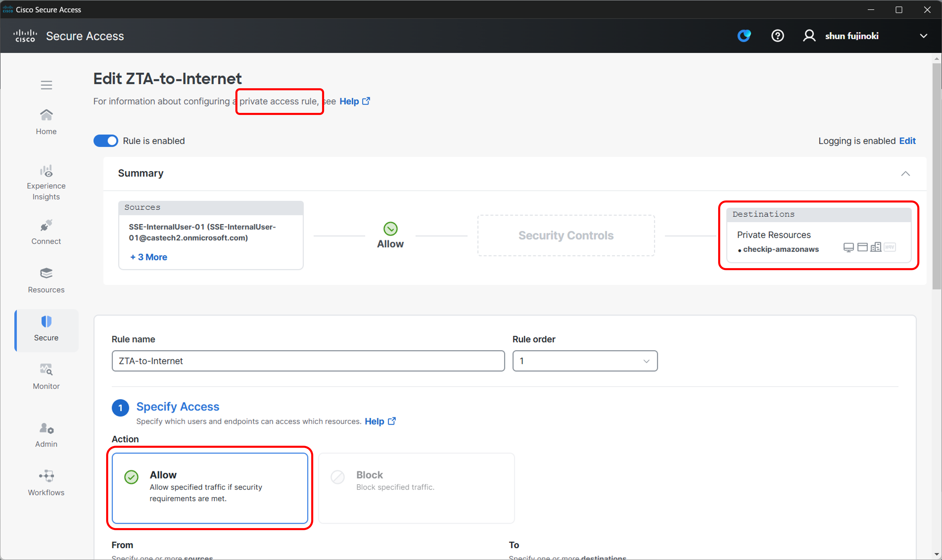Viewport: 942px width, 560px height.
Task: Toggle the Rule is enabled switch
Action: [106, 141]
